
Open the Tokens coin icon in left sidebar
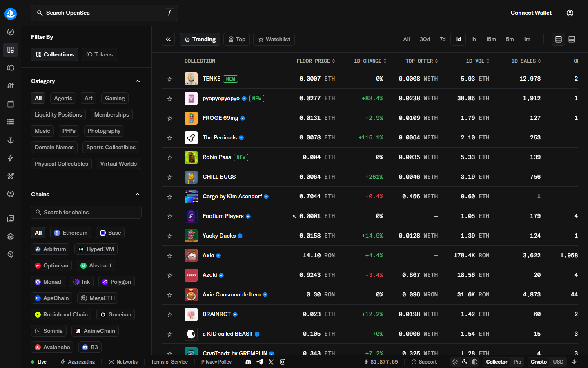coord(11,68)
